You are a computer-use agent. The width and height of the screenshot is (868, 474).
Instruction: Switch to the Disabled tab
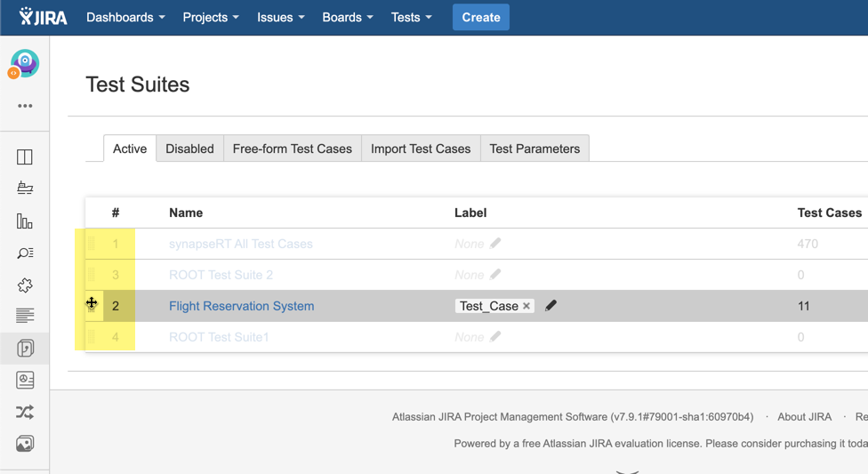pyautogui.click(x=189, y=149)
